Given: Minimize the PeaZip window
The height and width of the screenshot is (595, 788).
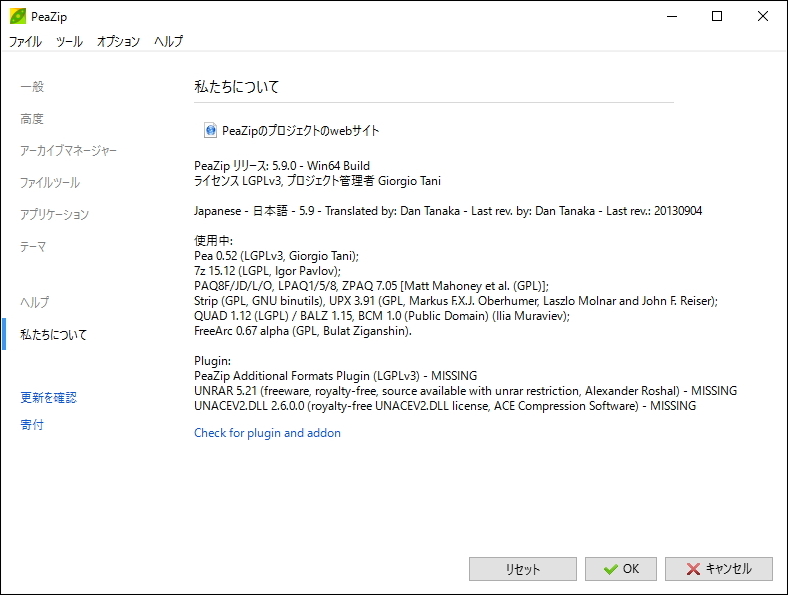Looking at the screenshot, I should tap(672, 16).
